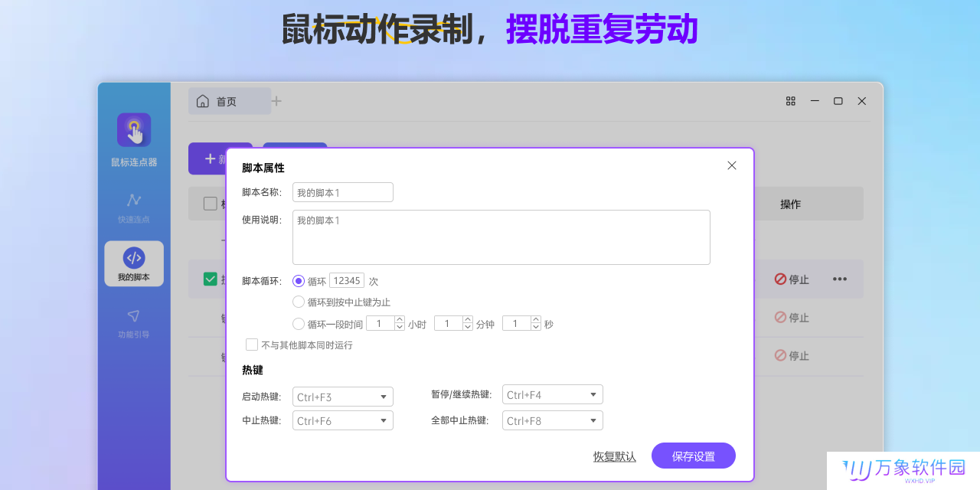
Task: Adjust the 分钟 stepper arrows
Action: [468, 324]
